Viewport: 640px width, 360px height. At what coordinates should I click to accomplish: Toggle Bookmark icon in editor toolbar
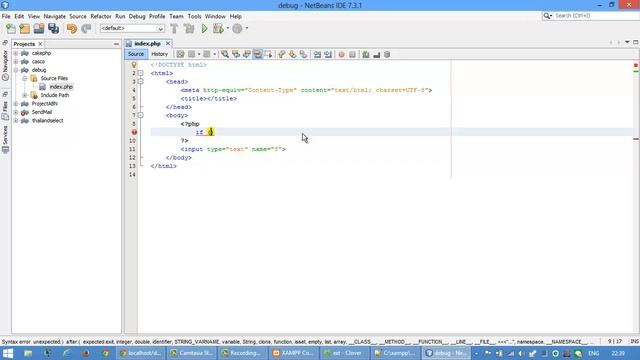pyautogui.click(x=303, y=54)
